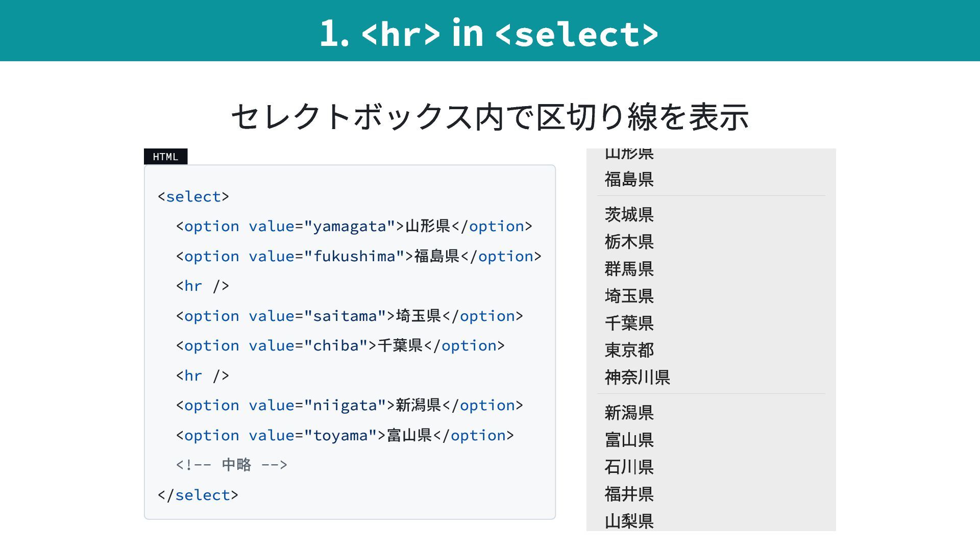Select 石川県 from the list
The width and height of the screenshot is (980, 551).
point(629,467)
